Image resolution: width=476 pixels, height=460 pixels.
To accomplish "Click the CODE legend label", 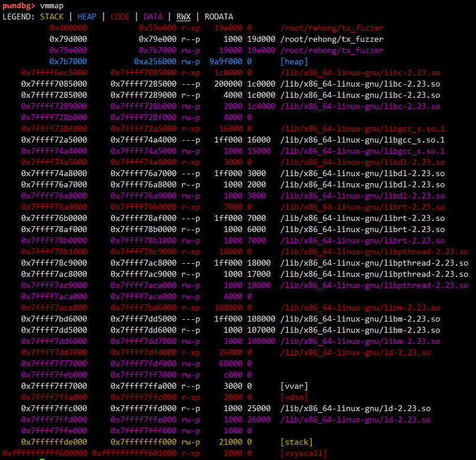I will click(x=120, y=16).
